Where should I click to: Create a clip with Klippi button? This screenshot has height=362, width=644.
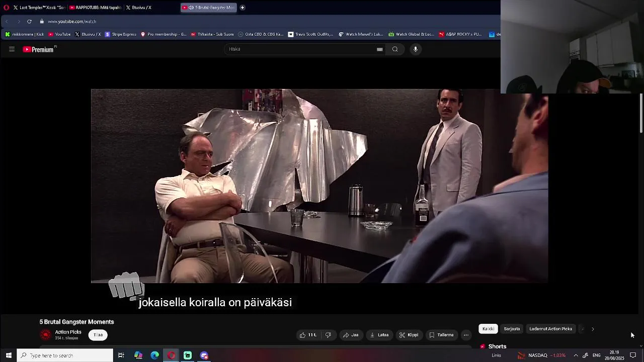[409, 335]
